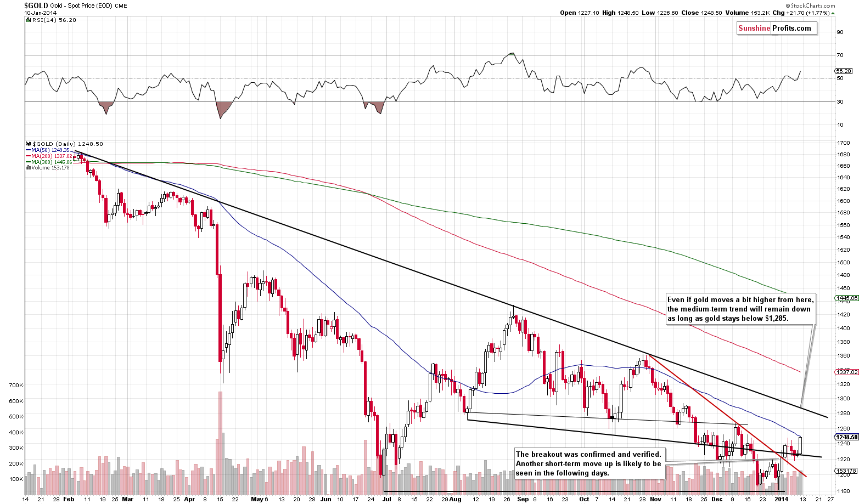Click the Aug month label on time axis
Image resolution: width=859 pixels, height=504 pixels.
pyautogui.click(x=455, y=499)
